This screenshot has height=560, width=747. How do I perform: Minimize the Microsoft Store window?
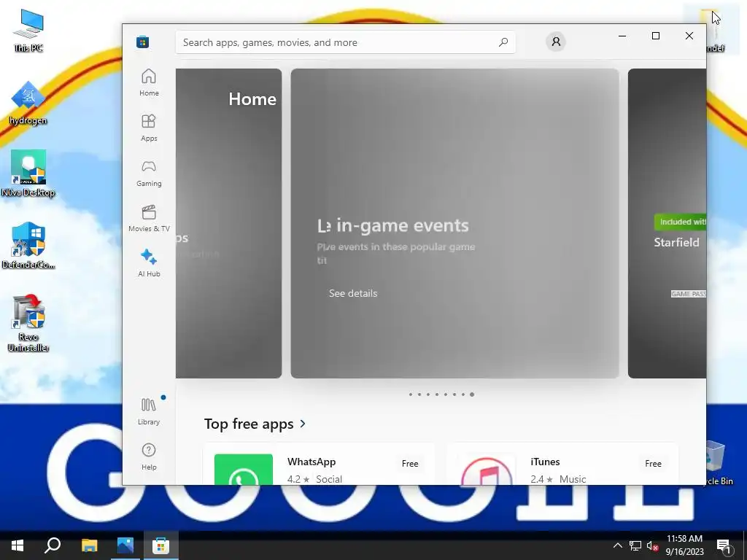(x=622, y=36)
